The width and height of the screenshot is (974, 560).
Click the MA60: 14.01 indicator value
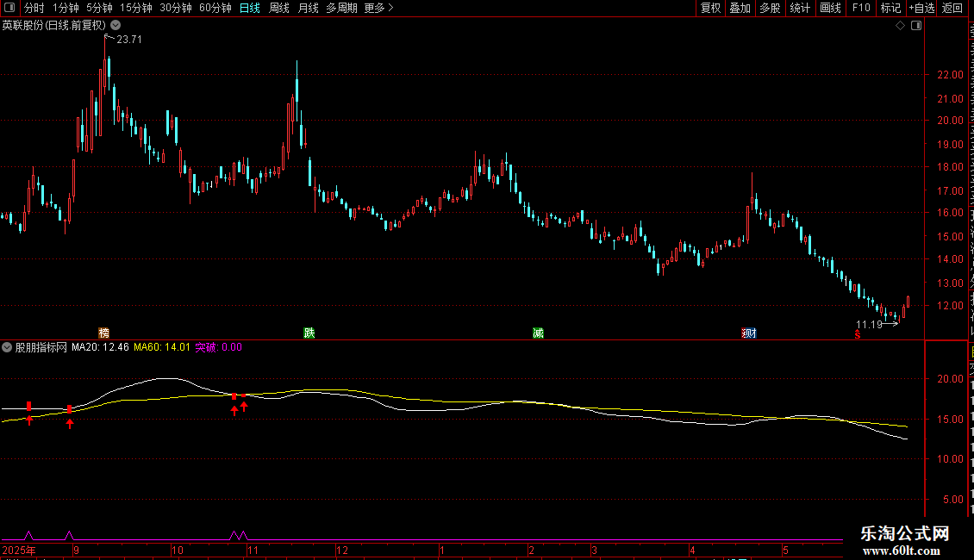point(161,348)
